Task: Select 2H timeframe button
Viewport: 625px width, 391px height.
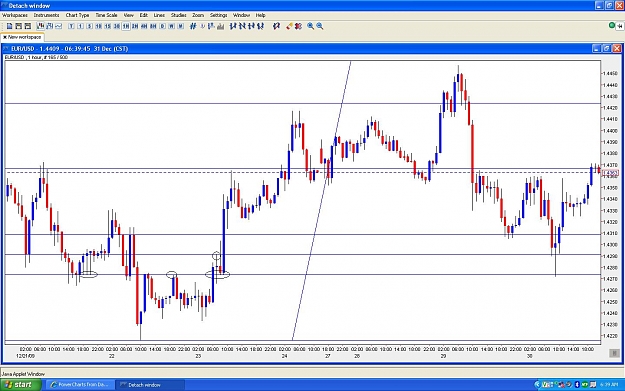Action: (x=135, y=26)
